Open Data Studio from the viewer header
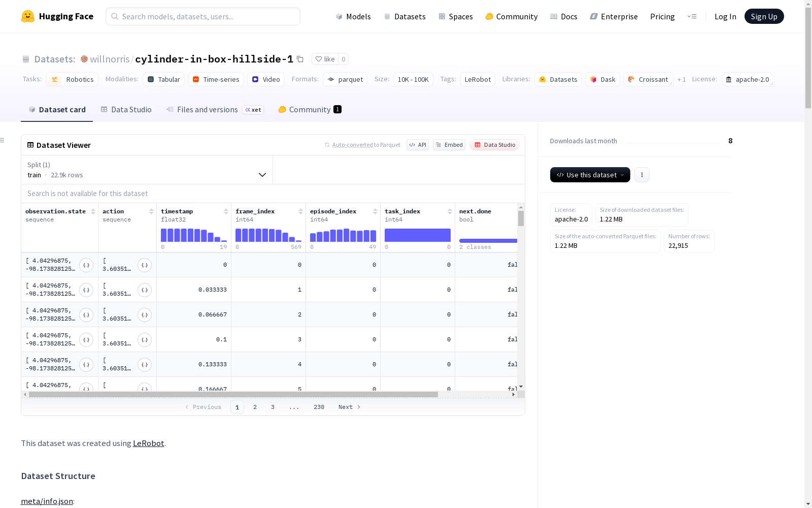 [x=495, y=145]
